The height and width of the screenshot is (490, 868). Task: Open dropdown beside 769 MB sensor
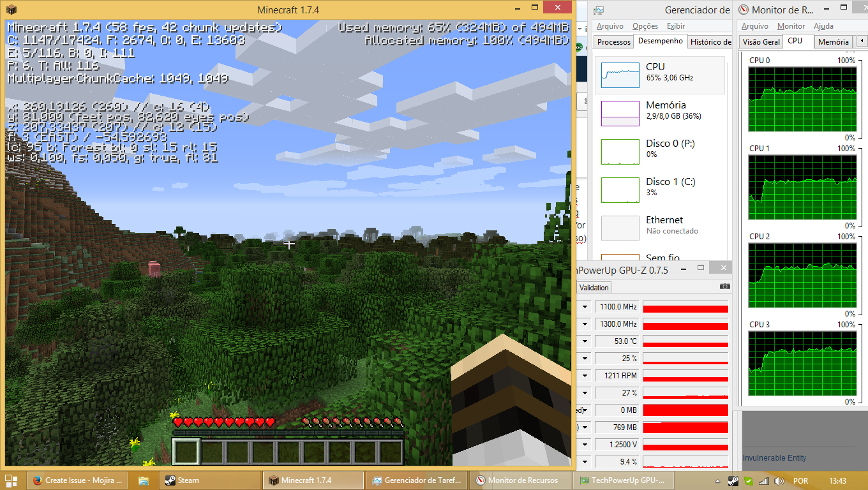pos(585,427)
